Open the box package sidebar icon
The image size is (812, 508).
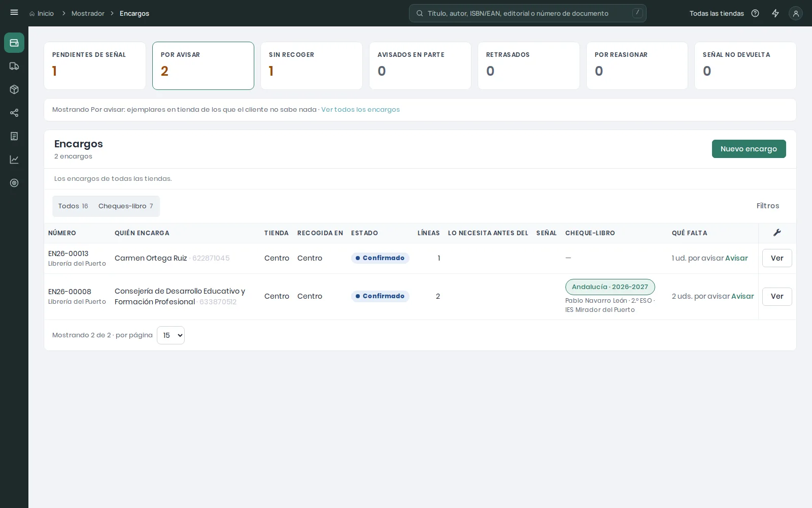[x=14, y=89]
